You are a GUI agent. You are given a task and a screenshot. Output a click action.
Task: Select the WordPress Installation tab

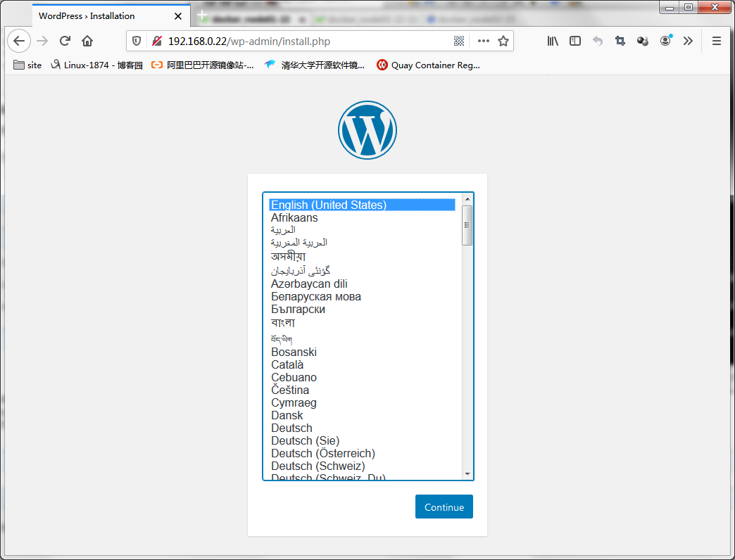(x=111, y=16)
